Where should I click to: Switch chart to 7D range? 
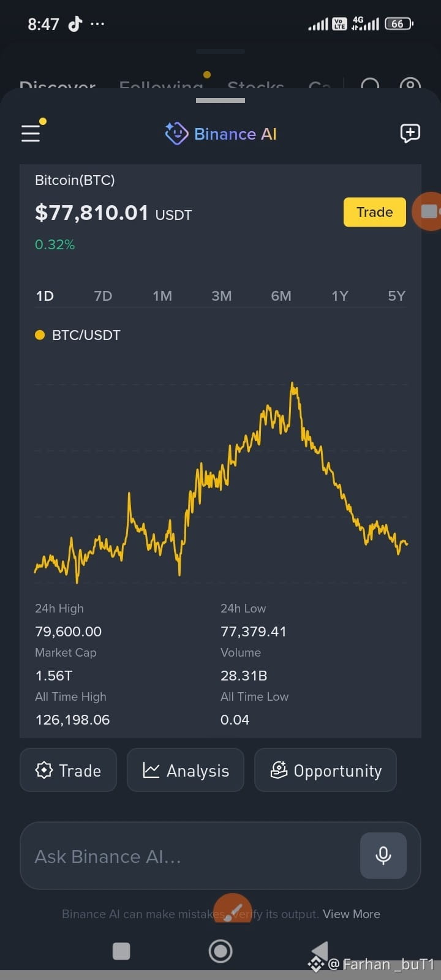pyautogui.click(x=103, y=296)
